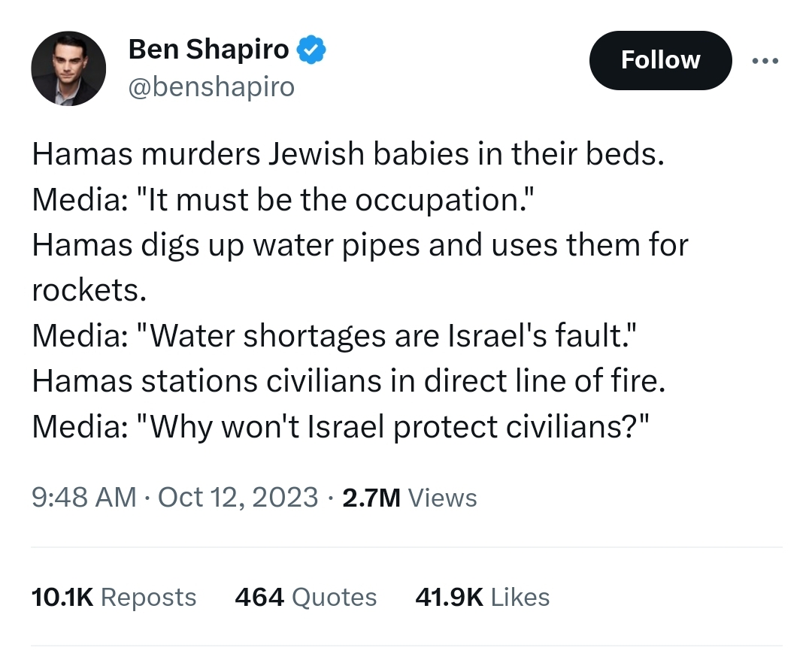Image resolution: width=812 pixels, height=657 pixels.
Task: Click the line about water pipes
Action: pos(359,245)
